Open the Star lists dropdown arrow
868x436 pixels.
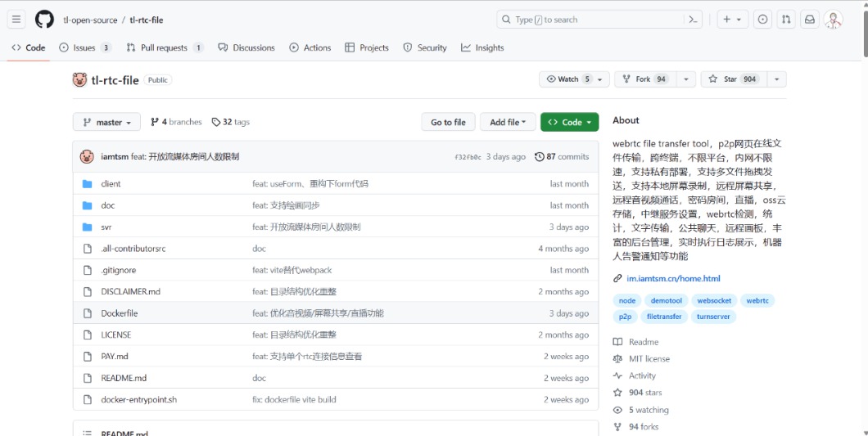tap(776, 79)
